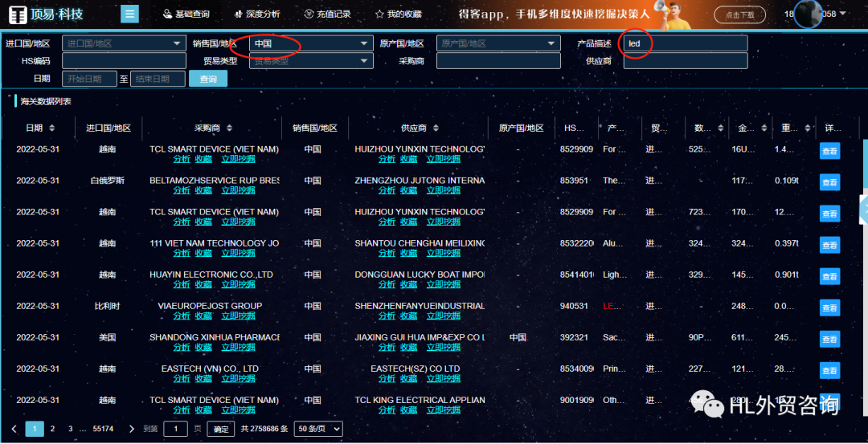Expand the side panel handle on the right edge

click(863, 209)
